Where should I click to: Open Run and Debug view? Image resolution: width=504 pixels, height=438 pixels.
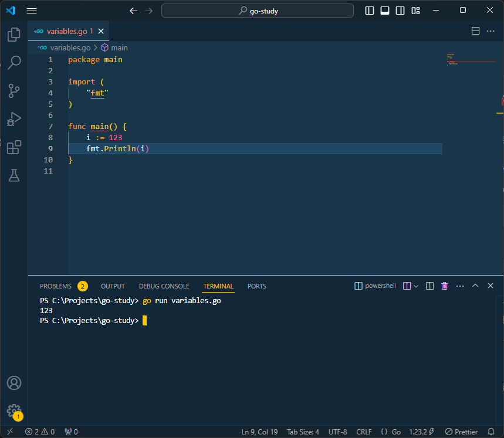(13, 118)
